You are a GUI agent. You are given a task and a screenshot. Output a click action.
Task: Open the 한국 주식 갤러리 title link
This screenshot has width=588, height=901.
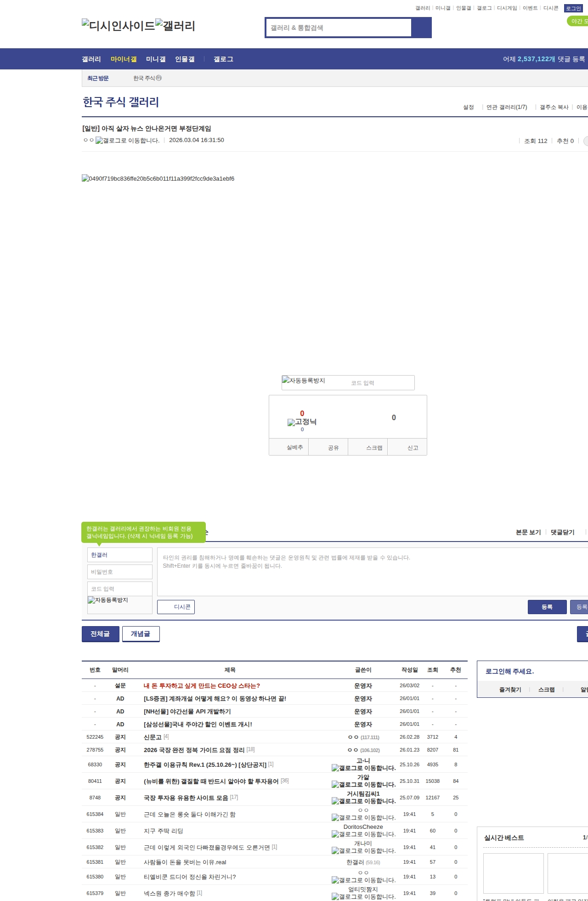[x=121, y=102]
